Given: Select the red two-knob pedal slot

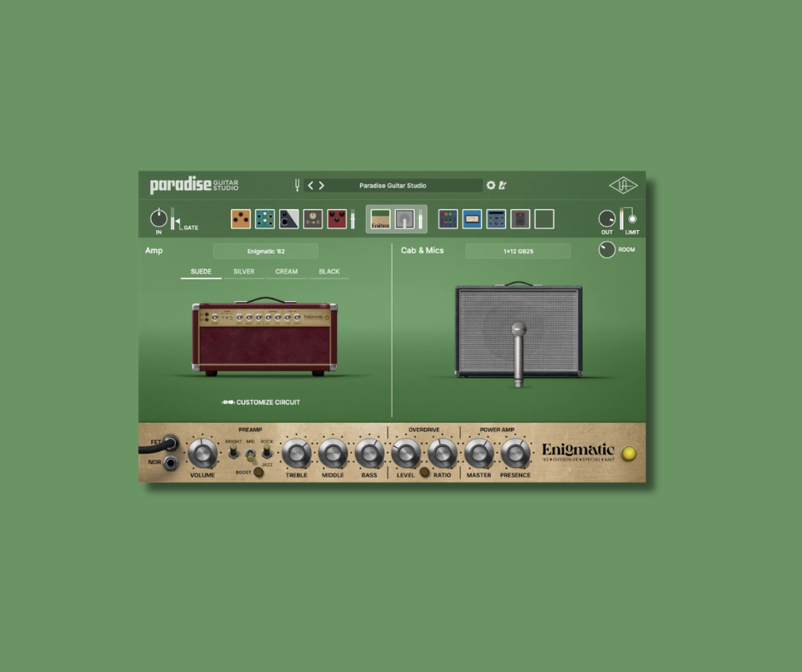Looking at the screenshot, I should tap(337, 219).
